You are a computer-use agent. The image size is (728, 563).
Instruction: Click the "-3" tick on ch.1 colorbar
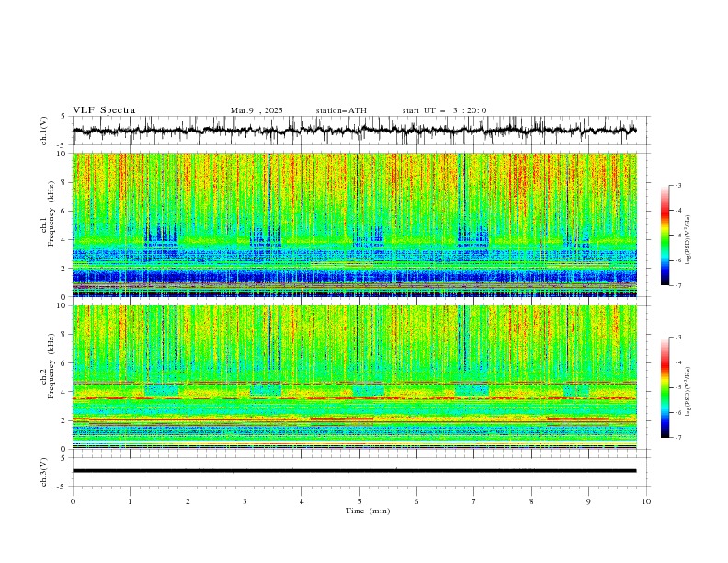(678, 185)
